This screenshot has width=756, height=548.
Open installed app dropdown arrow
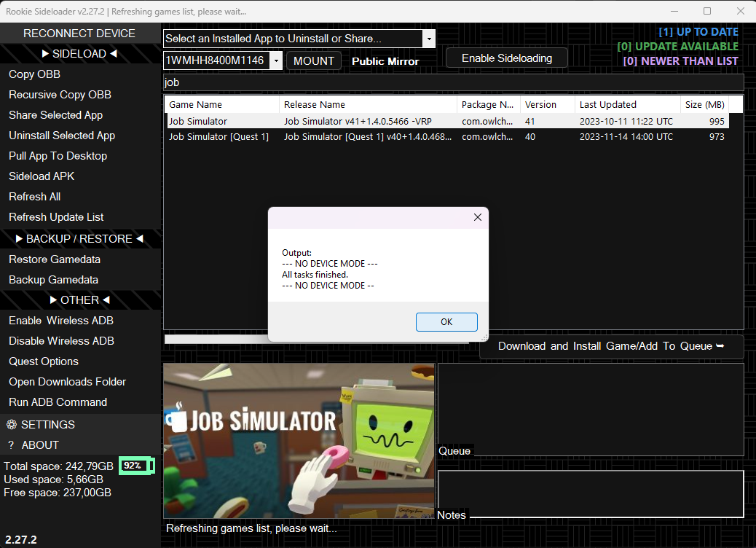tap(429, 39)
